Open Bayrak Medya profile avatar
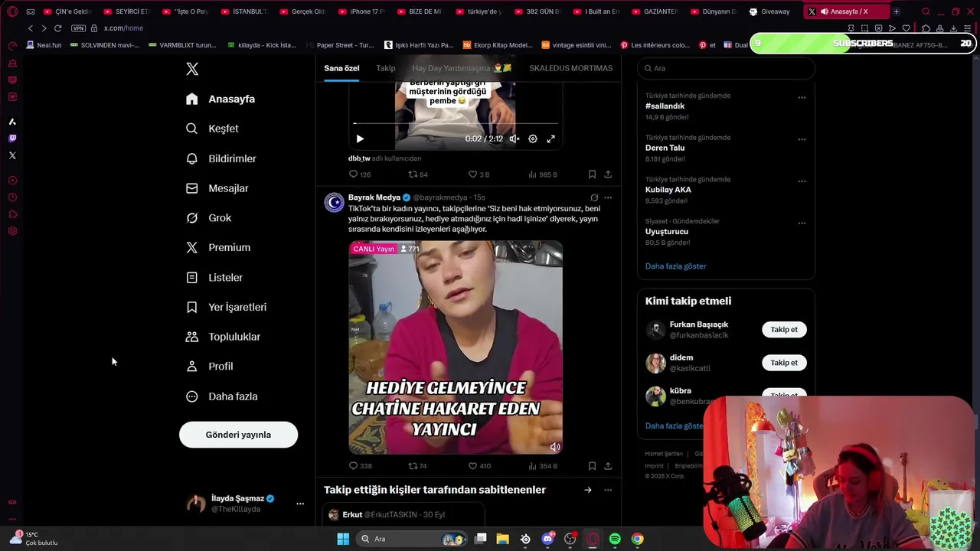 pos(334,202)
